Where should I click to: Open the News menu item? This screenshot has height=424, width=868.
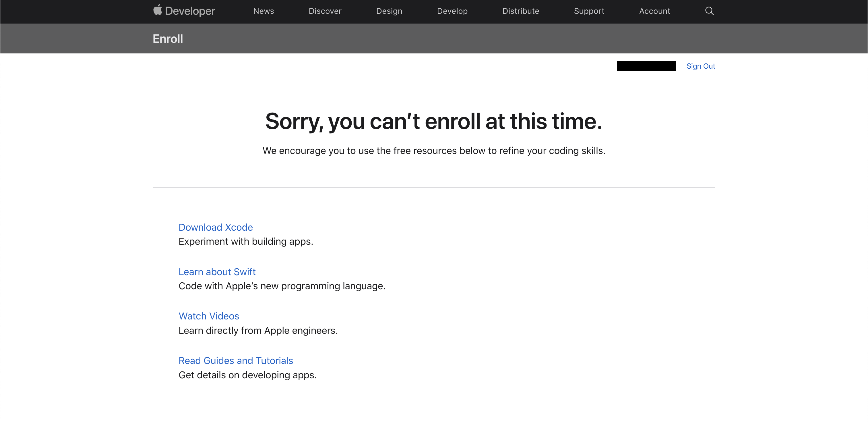[x=263, y=11]
